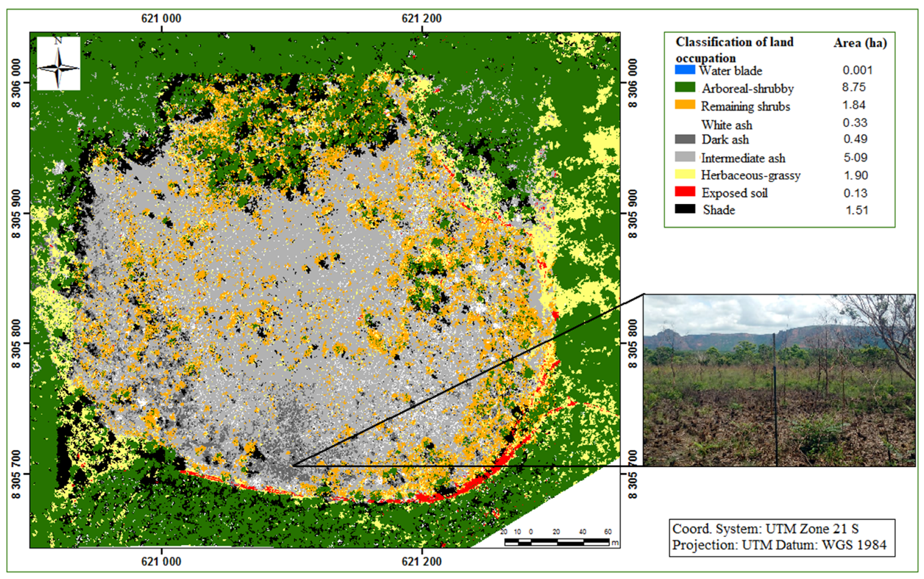Screen dimensions: 924x579
Task: Click the map scale bar
Action: (557, 541)
